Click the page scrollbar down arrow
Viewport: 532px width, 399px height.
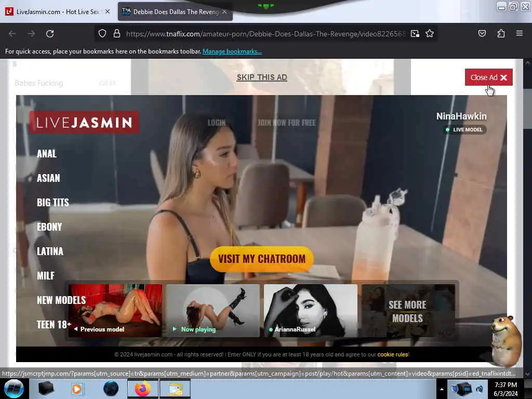527,374
